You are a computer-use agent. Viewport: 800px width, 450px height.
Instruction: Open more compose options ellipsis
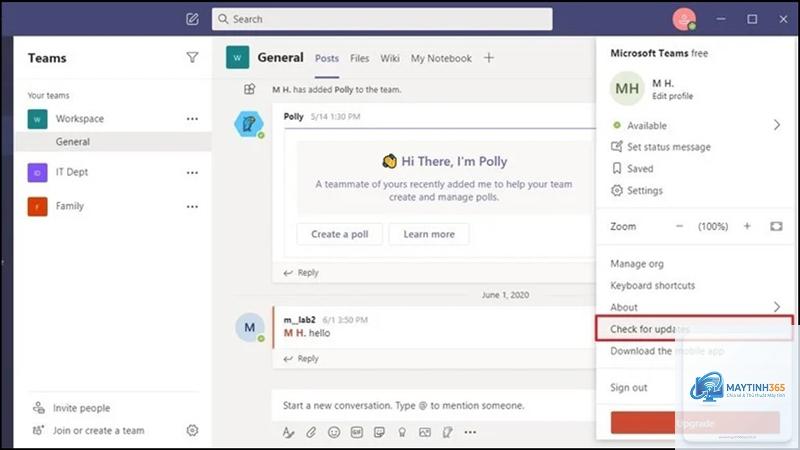[470, 433]
